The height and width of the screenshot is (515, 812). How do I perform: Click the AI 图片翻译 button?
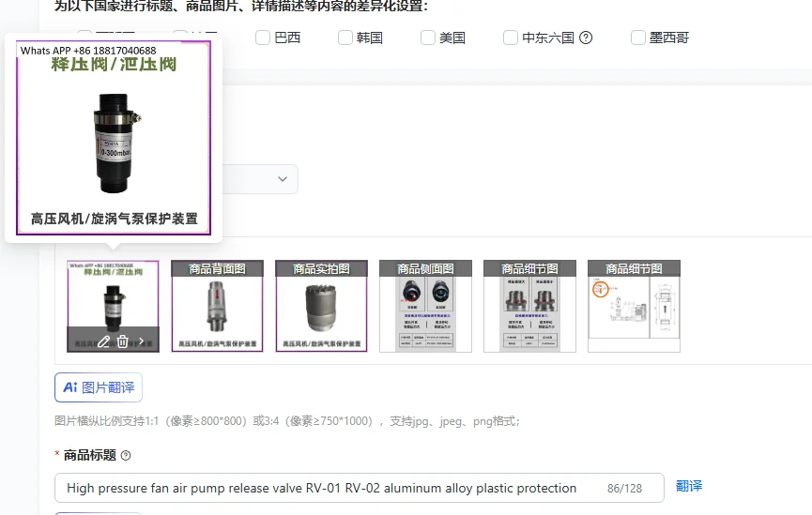click(99, 387)
